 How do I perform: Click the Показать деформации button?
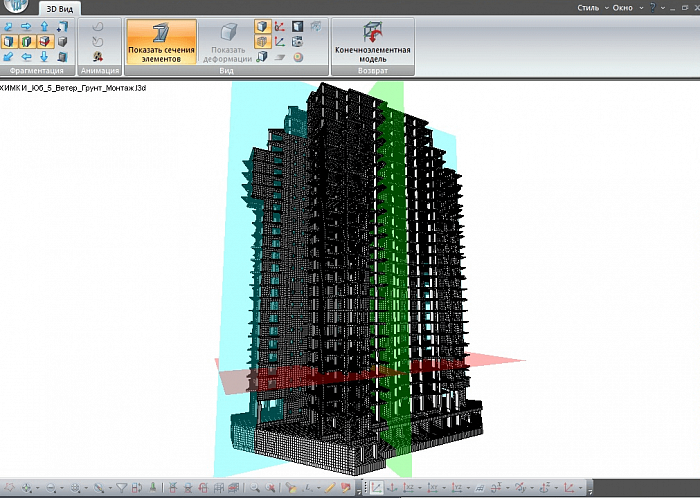click(x=227, y=42)
